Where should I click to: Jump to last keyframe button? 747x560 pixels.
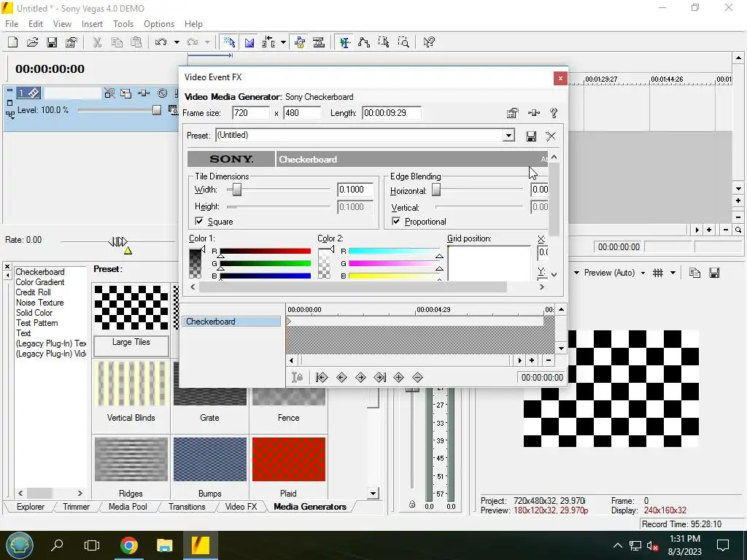click(379, 378)
